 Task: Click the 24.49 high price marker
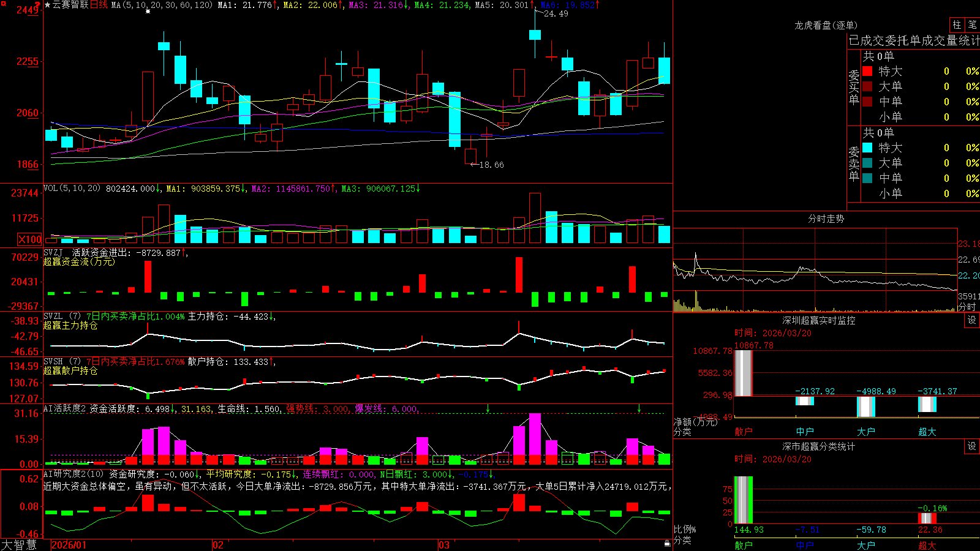coord(556,13)
